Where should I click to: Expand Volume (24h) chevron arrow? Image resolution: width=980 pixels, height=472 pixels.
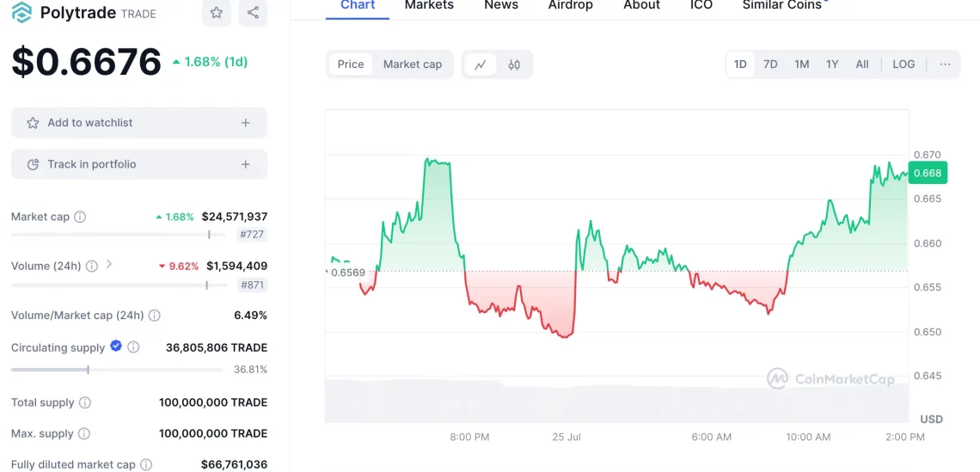[x=109, y=265]
